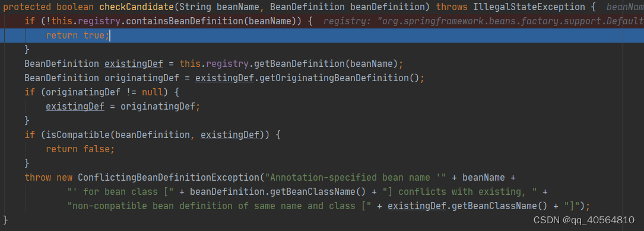
Task: Click getBeanDefinition(beanName) call
Action: click(326, 64)
